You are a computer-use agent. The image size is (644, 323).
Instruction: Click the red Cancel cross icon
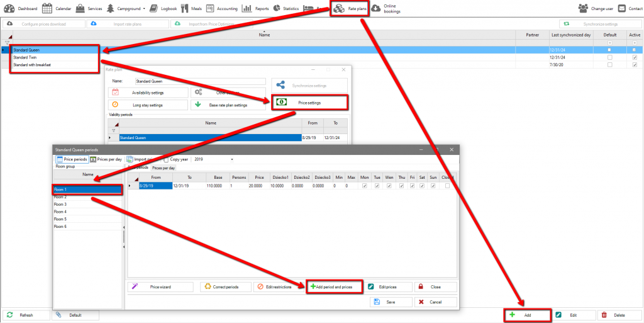click(x=421, y=302)
